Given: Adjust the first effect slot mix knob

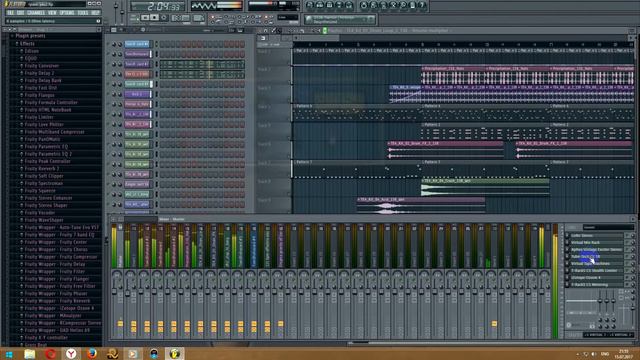Looking at the screenshot, I should 633,236.
